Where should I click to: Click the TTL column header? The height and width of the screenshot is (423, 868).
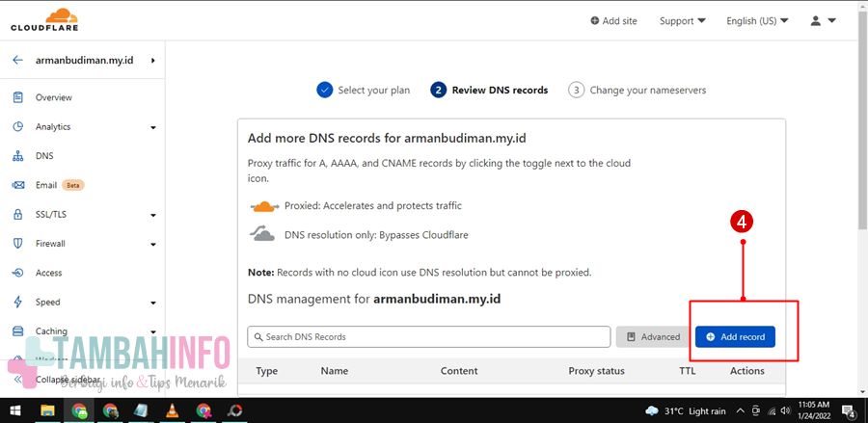coord(687,371)
